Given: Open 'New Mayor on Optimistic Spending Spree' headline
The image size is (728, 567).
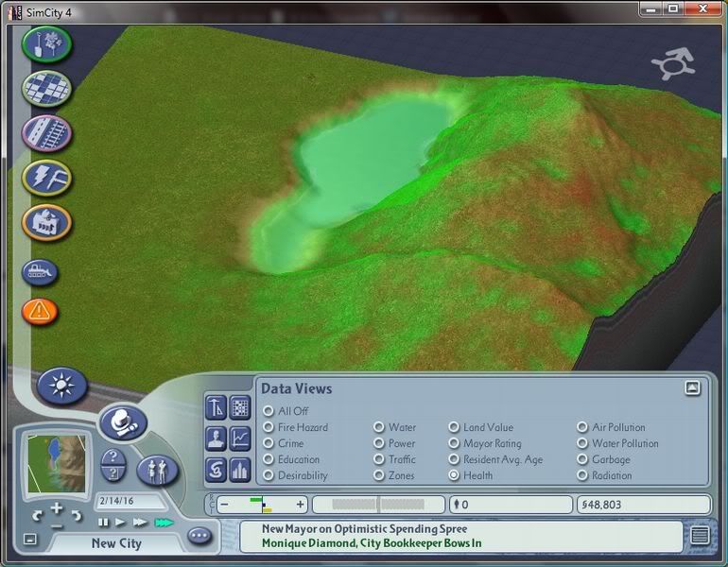Looking at the screenshot, I should pos(364,529).
